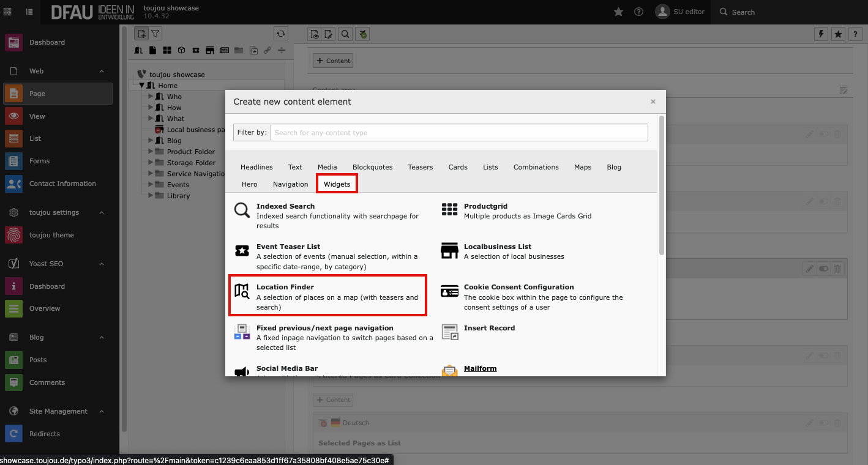Viewport: 868px width, 465px height.
Task: Toggle visibility of the Deutsch content element
Action: point(823,423)
